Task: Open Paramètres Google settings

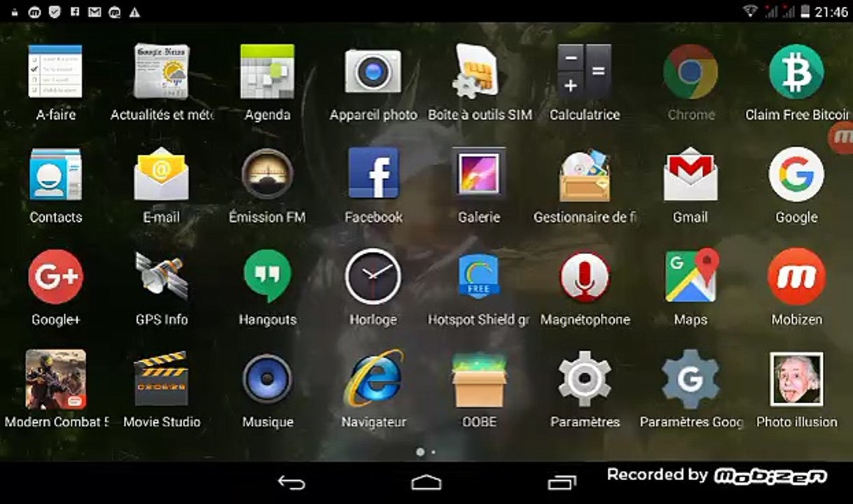Action: pos(691,379)
